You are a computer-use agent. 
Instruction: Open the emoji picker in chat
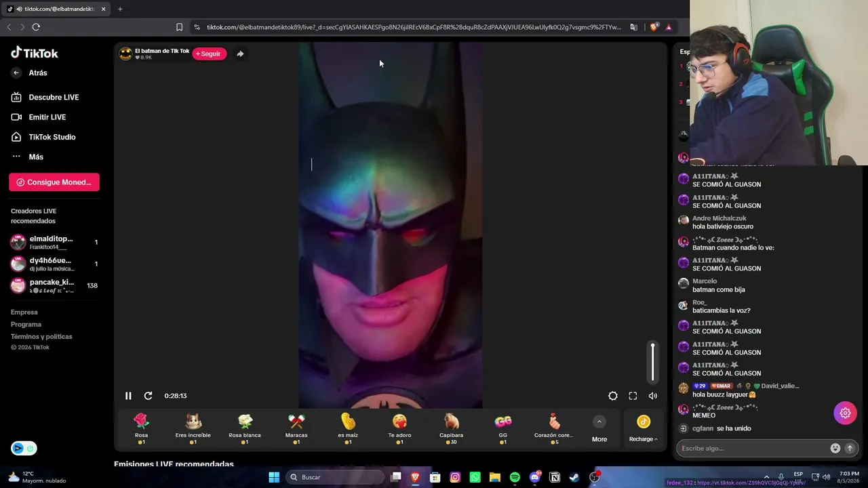[x=835, y=448]
